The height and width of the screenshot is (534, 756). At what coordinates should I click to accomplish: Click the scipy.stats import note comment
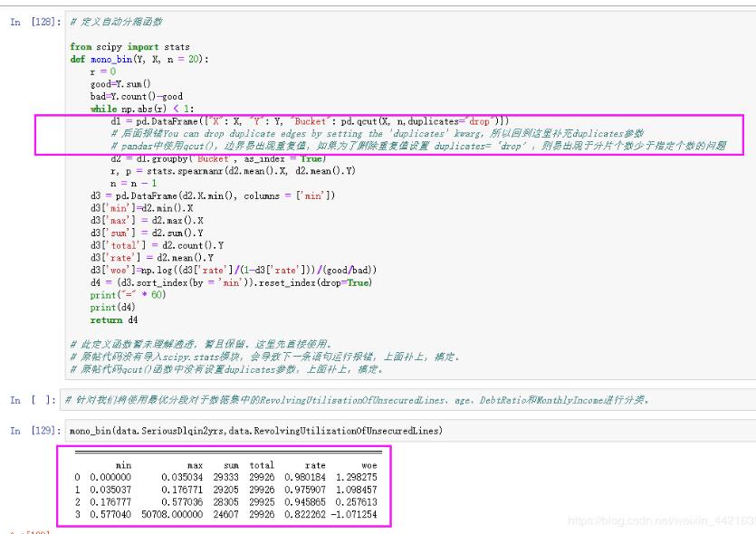264,358
